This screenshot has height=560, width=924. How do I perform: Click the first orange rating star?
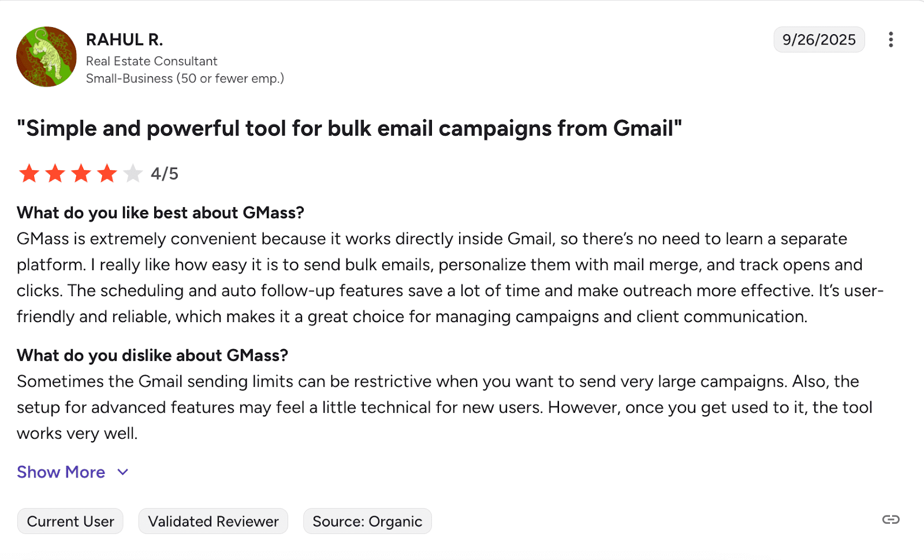pyautogui.click(x=29, y=173)
